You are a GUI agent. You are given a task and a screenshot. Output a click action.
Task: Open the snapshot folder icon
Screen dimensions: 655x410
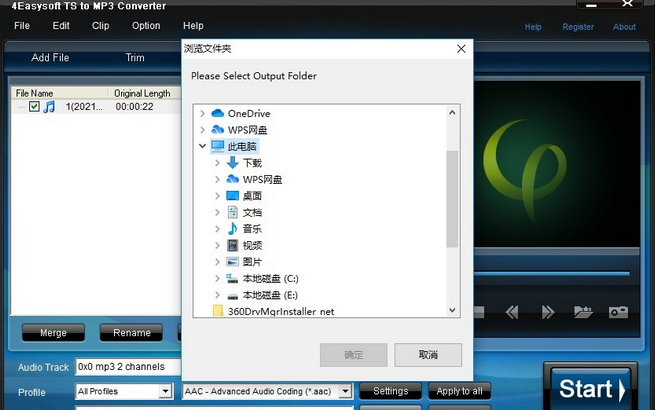[583, 312]
